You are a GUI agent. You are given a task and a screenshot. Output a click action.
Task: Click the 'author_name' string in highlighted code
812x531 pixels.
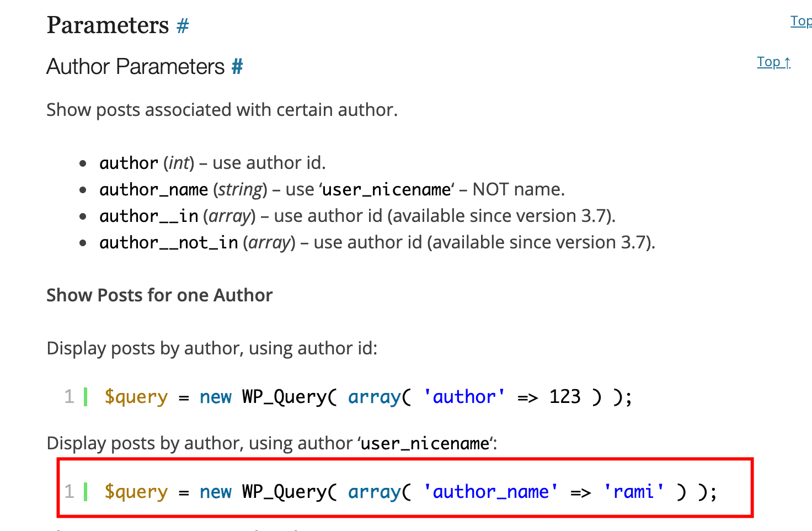[x=490, y=491]
